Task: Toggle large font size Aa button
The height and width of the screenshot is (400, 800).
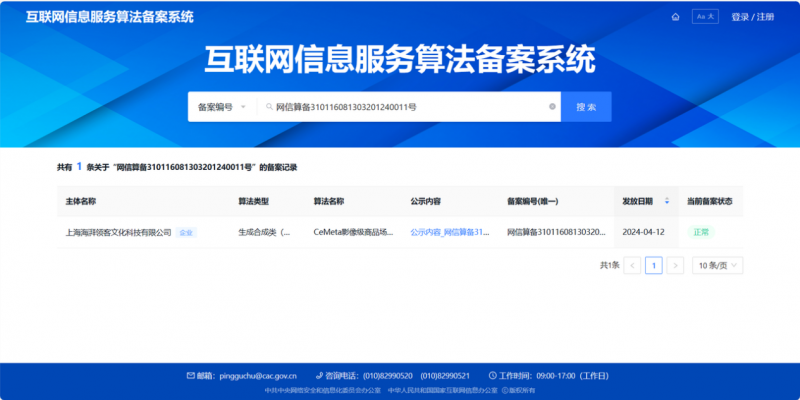Action: click(705, 17)
